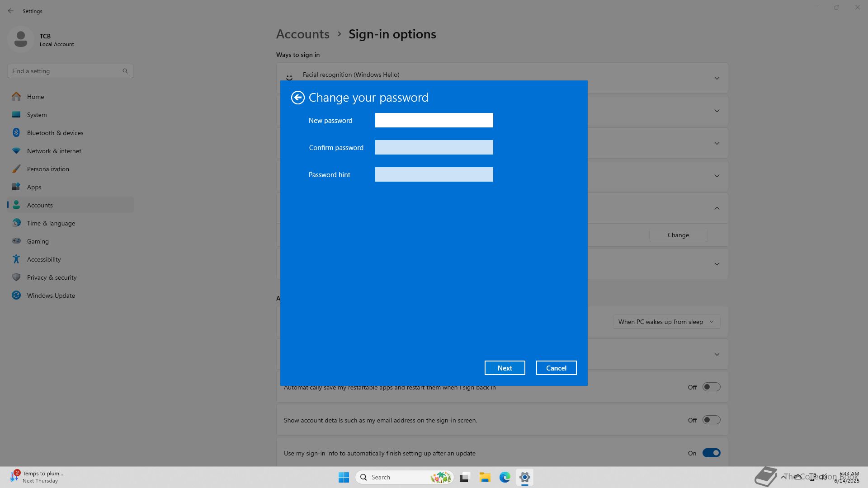Viewport: 868px width, 488px height.
Task: Click the Windows Start button
Action: 344,477
